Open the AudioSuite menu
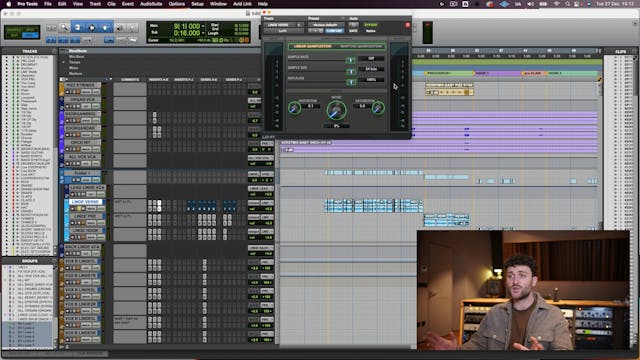This screenshot has width=640, height=360. pyautogui.click(x=151, y=4)
